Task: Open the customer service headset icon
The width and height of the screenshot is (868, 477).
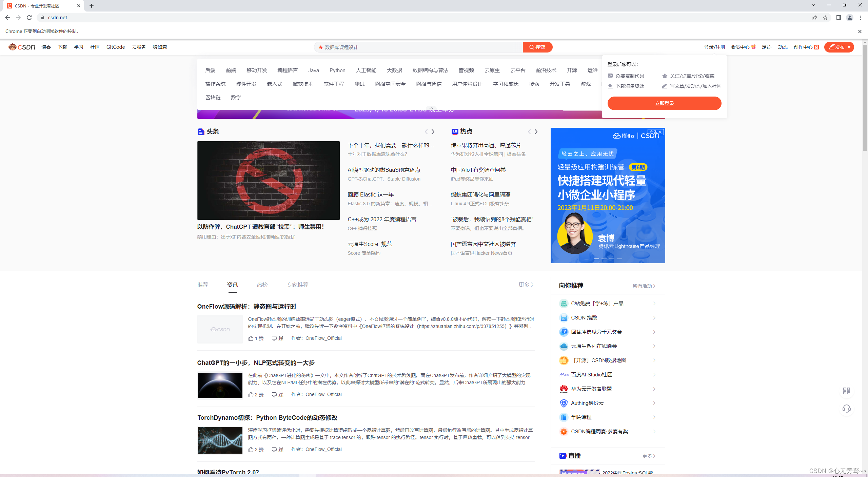Action: click(846, 409)
